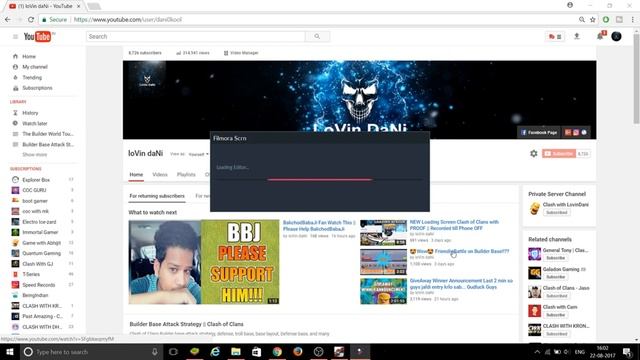Open the green extension icon in Chrome

tap(606, 19)
